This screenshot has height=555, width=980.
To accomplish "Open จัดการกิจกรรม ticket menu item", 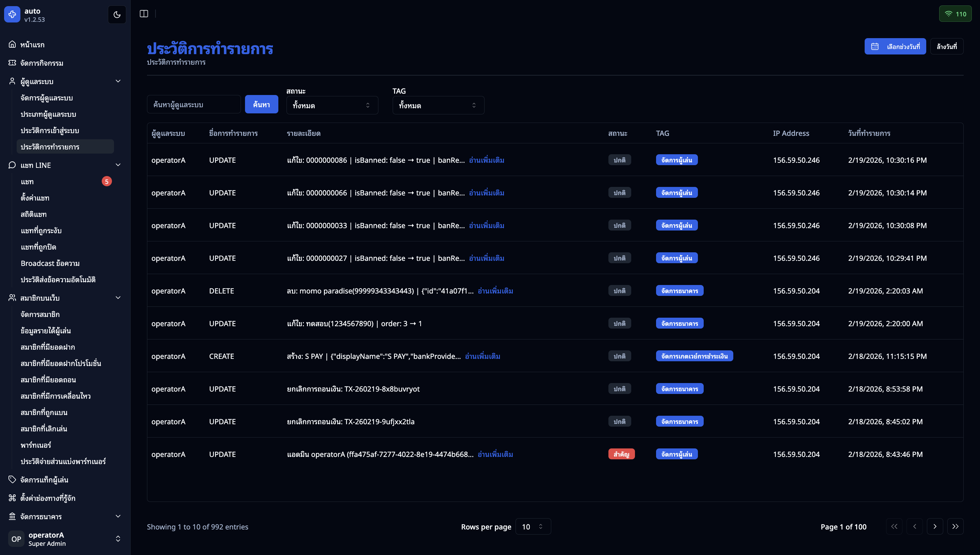I will coord(42,63).
